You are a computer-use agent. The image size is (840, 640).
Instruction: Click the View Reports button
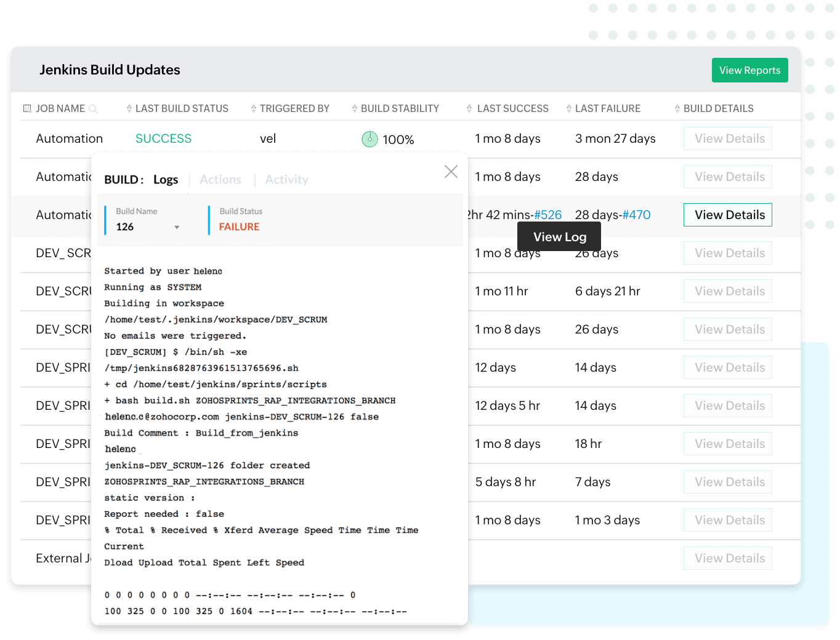click(749, 70)
